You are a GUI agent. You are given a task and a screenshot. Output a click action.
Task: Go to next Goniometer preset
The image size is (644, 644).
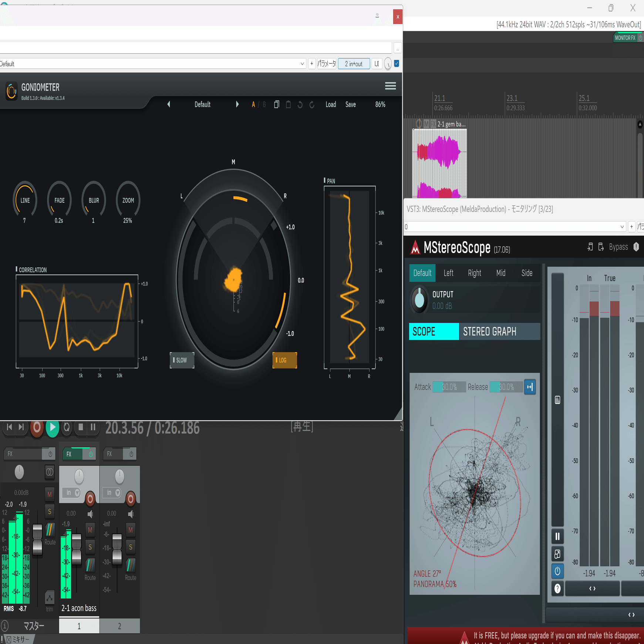237,104
